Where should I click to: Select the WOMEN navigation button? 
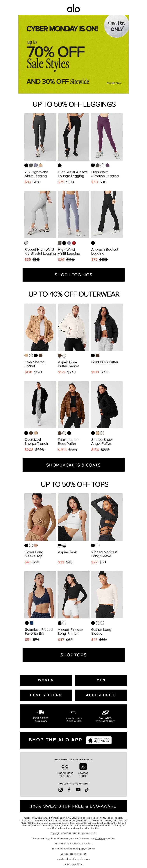coord(46,680)
